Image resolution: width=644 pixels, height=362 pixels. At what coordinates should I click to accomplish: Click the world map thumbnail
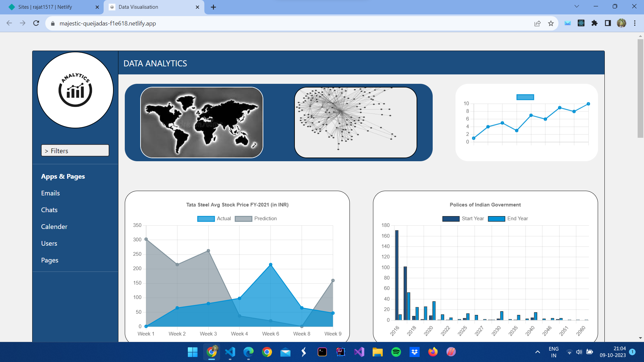202,122
